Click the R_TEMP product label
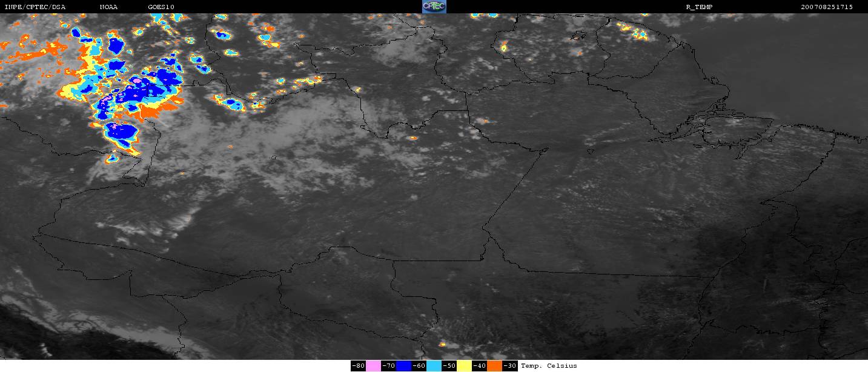This screenshot has height=372, width=868. pos(699,7)
